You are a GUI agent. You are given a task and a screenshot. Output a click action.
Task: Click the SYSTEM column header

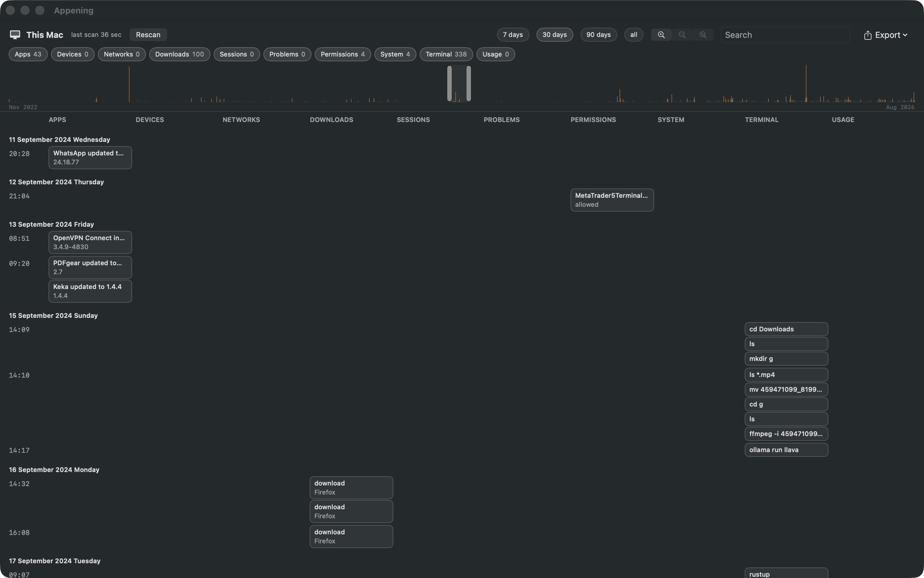(671, 120)
